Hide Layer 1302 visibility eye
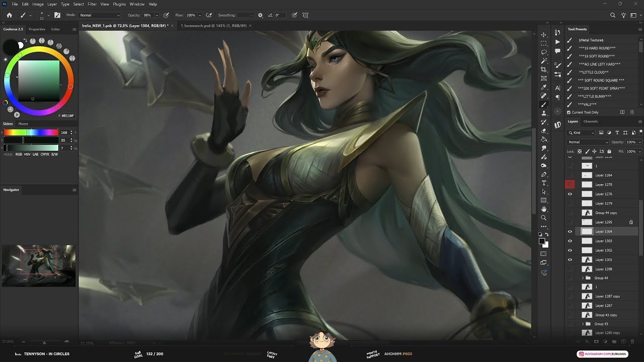The image size is (644, 362). [x=570, y=250]
